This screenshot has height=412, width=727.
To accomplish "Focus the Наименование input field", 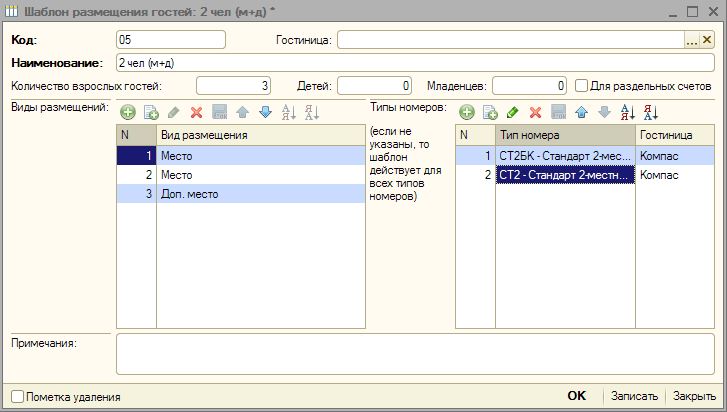I will [415, 63].
